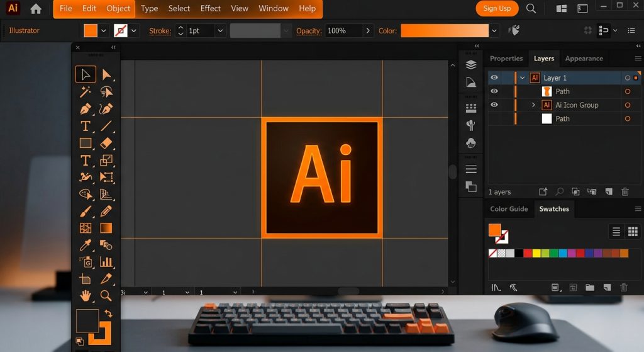Open stroke weight dropdown
The height and width of the screenshot is (352, 644).
tap(221, 30)
